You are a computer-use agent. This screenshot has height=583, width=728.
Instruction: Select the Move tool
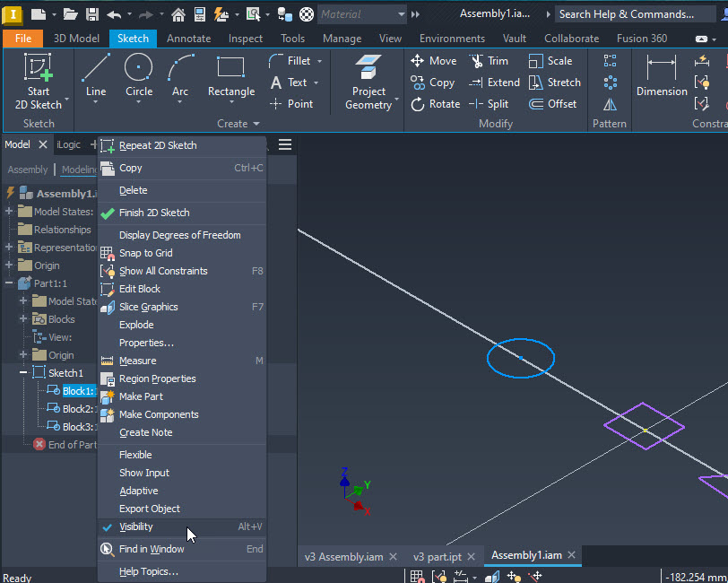(433, 60)
